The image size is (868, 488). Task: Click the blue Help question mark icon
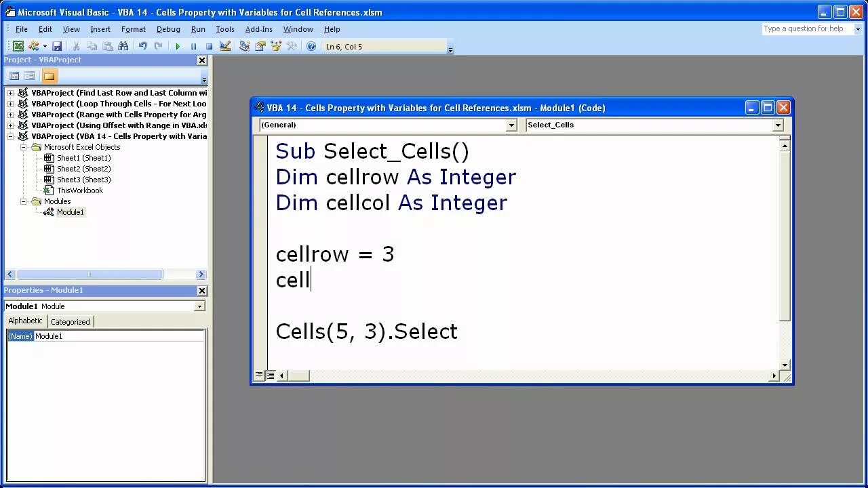(x=311, y=46)
